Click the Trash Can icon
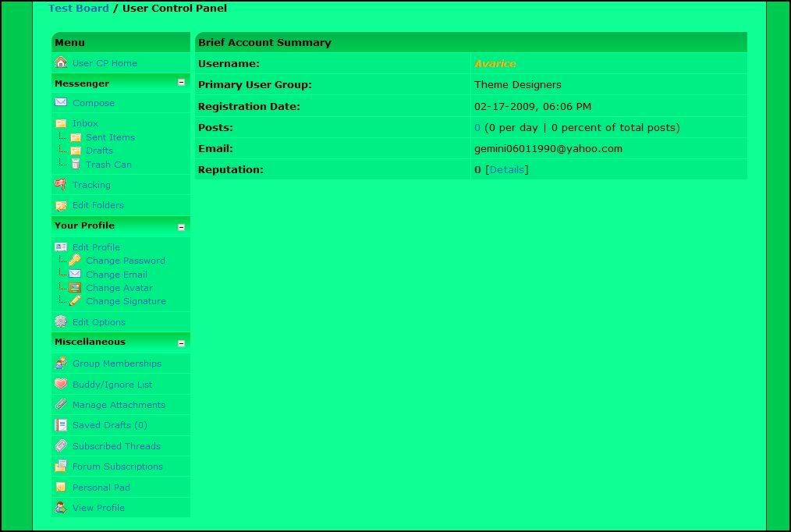The image size is (791, 532). [x=76, y=165]
